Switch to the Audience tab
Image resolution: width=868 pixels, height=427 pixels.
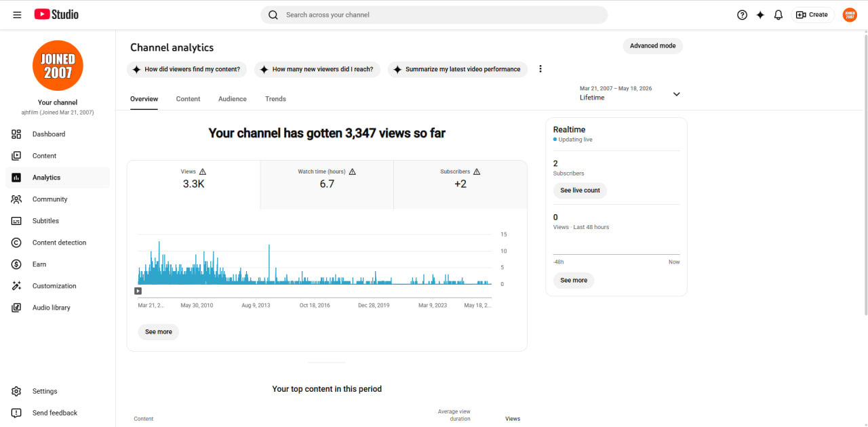tap(233, 99)
